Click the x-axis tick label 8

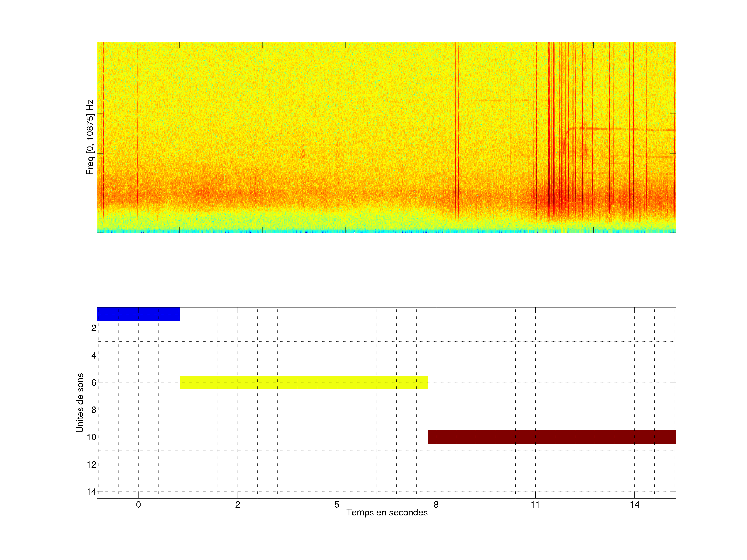[x=436, y=505]
